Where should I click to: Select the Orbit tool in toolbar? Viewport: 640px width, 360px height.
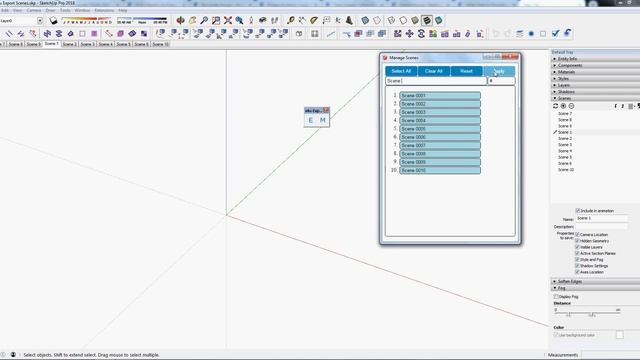coord(180,20)
